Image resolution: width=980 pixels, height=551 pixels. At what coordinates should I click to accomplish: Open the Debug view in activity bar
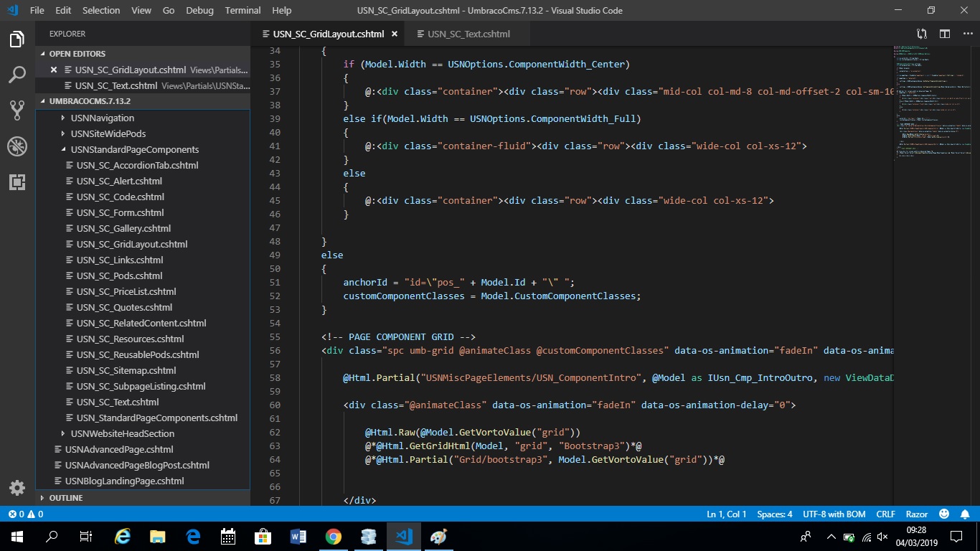(x=17, y=146)
